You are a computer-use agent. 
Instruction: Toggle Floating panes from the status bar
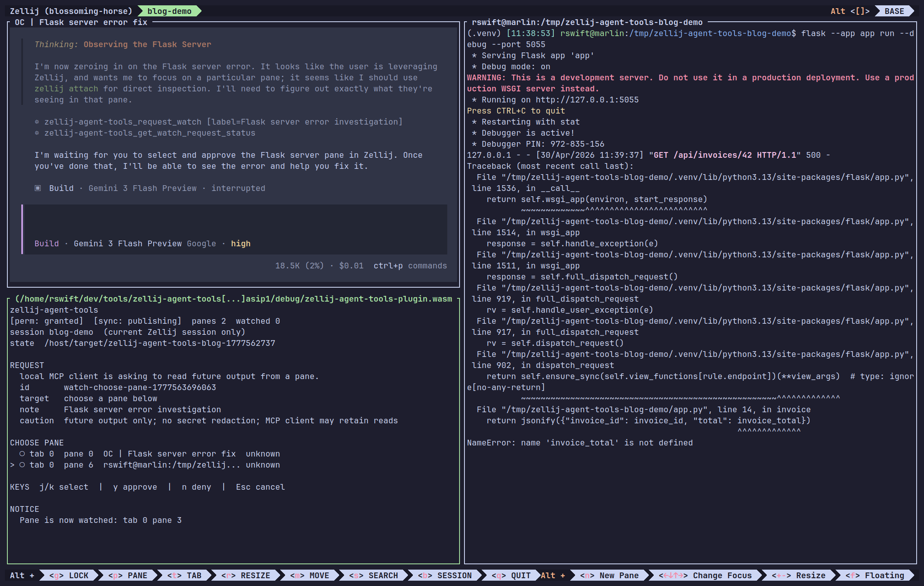pos(875,575)
